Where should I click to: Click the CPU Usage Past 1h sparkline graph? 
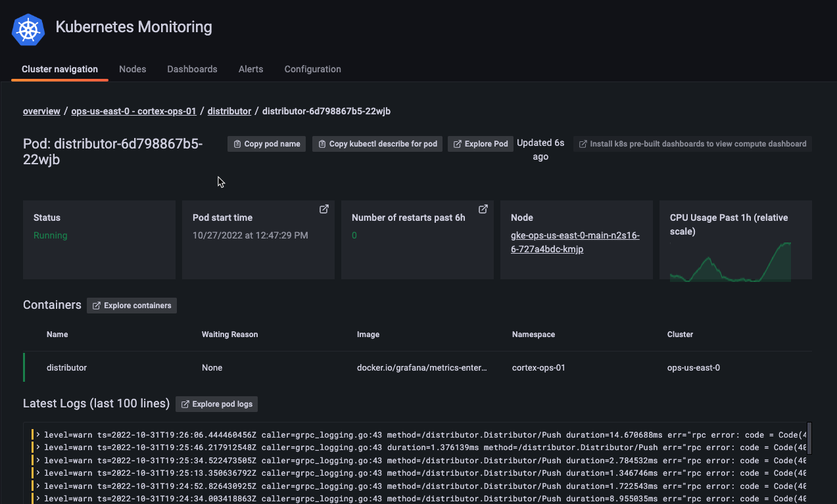click(730, 262)
